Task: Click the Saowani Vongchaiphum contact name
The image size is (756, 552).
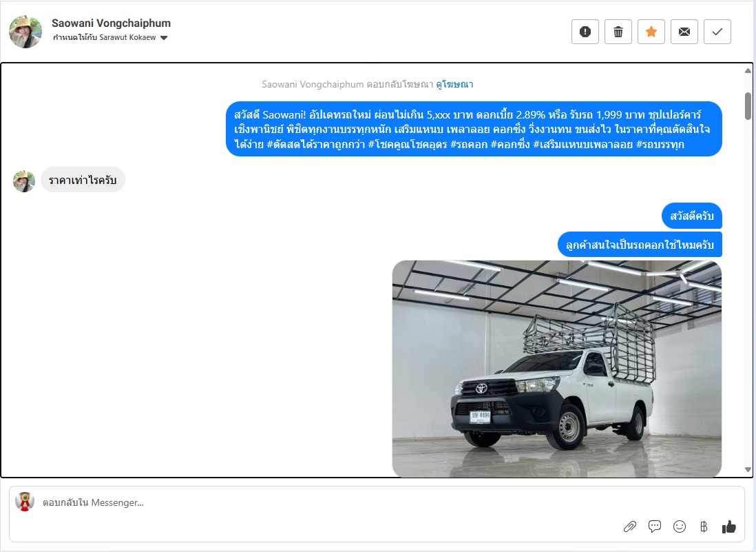Action: (x=111, y=23)
